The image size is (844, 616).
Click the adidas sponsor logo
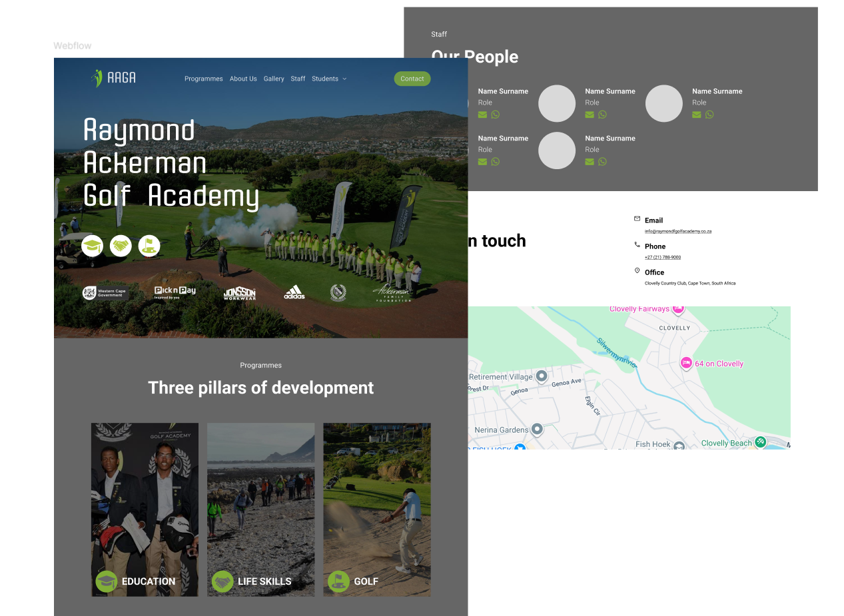294,292
